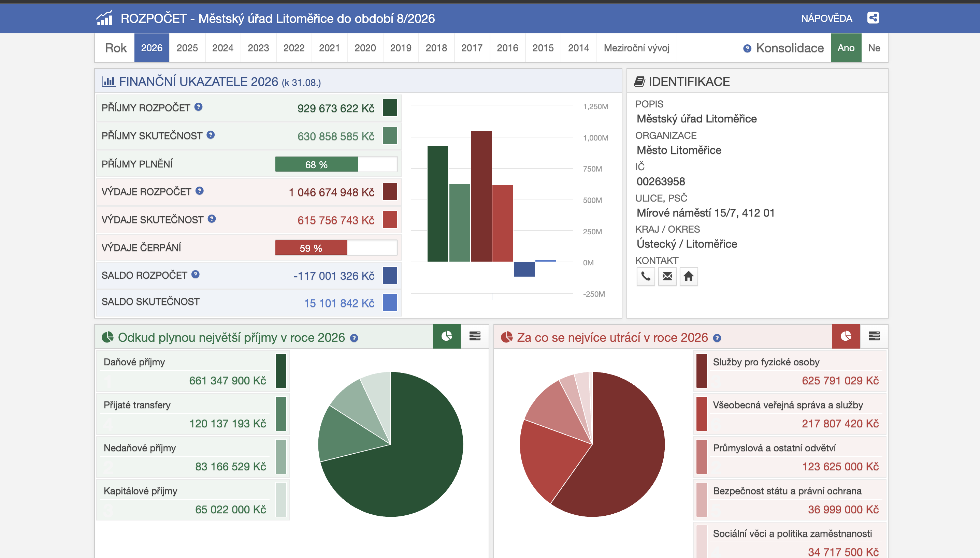
Task: Click the email envelope contact icon
Action: 667,276
